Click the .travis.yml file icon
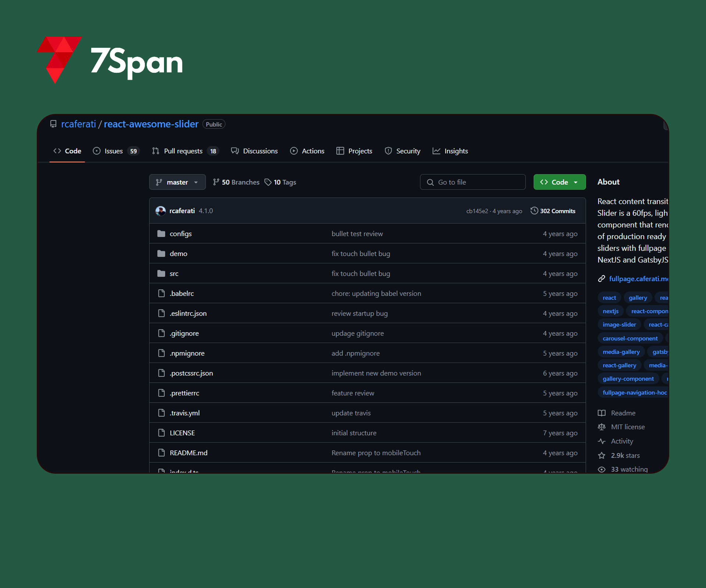The width and height of the screenshot is (706, 588). pos(161,413)
